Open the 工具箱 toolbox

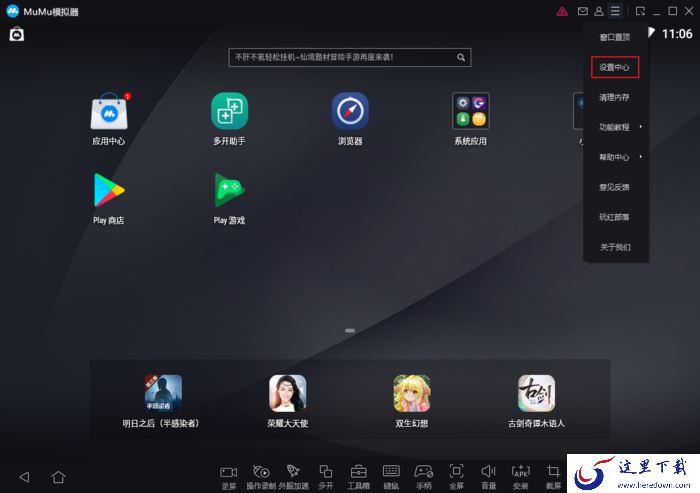coord(358,477)
